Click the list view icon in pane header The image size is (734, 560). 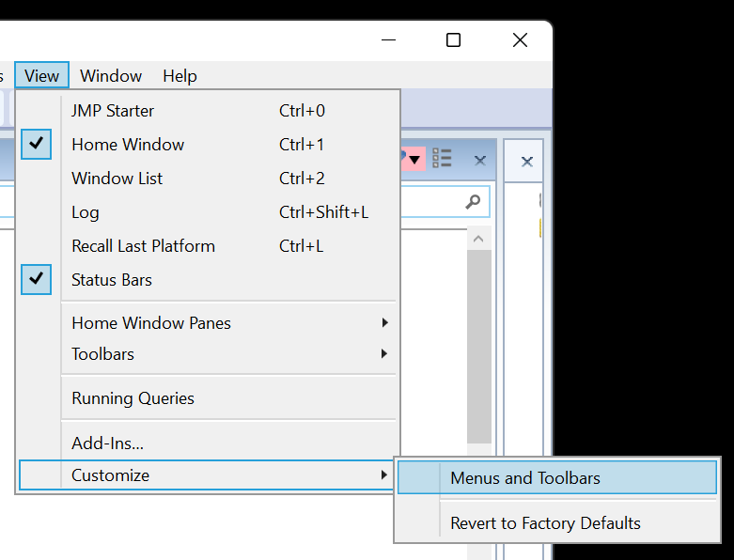[x=442, y=159]
